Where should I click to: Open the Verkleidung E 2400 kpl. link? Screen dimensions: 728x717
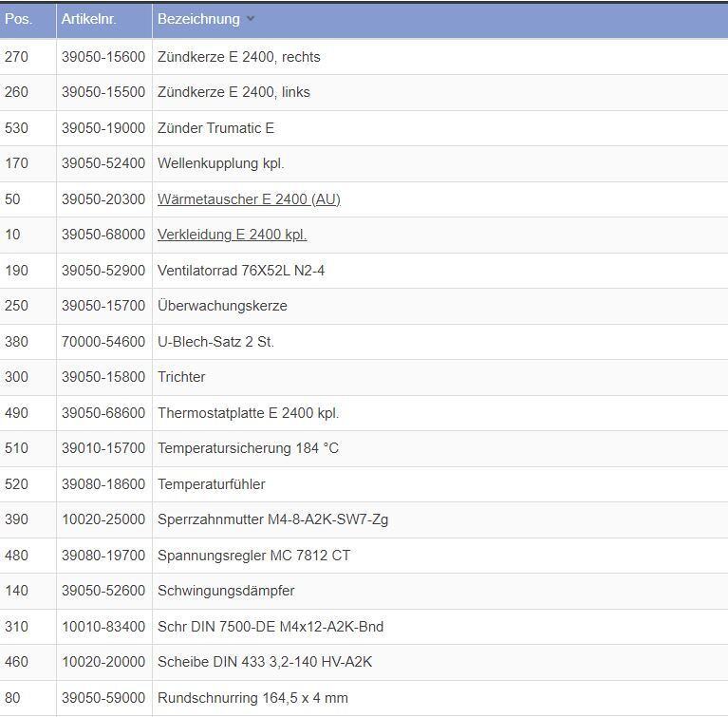(232, 235)
